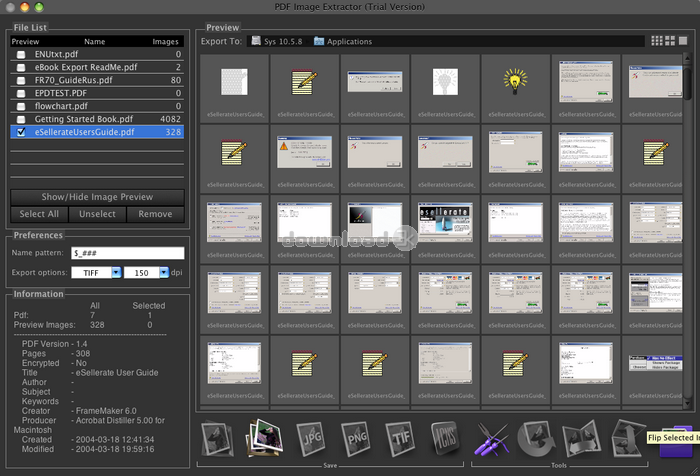Click the Unselect button
This screenshot has height=476, width=700.
(x=97, y=214)
